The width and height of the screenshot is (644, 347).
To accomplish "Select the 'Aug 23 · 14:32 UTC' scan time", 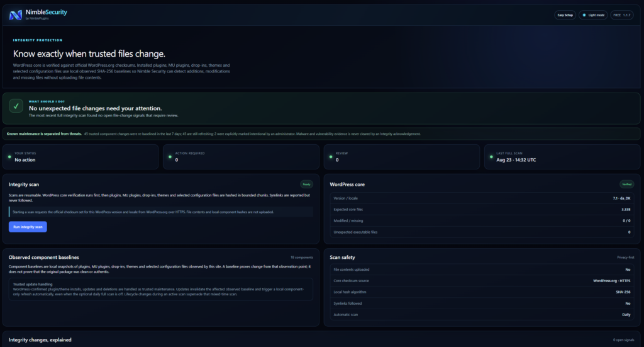I will pyautogui.click(x=516, y=160).
